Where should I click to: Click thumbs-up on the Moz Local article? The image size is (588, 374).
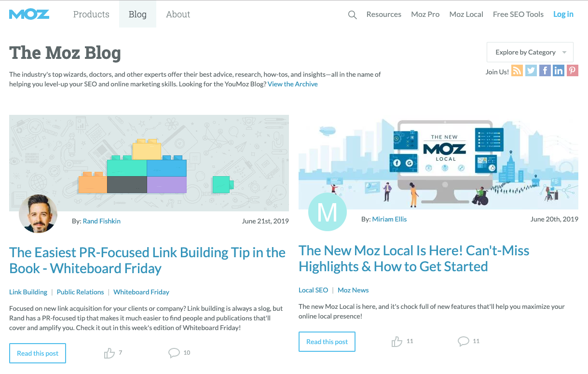397,341
